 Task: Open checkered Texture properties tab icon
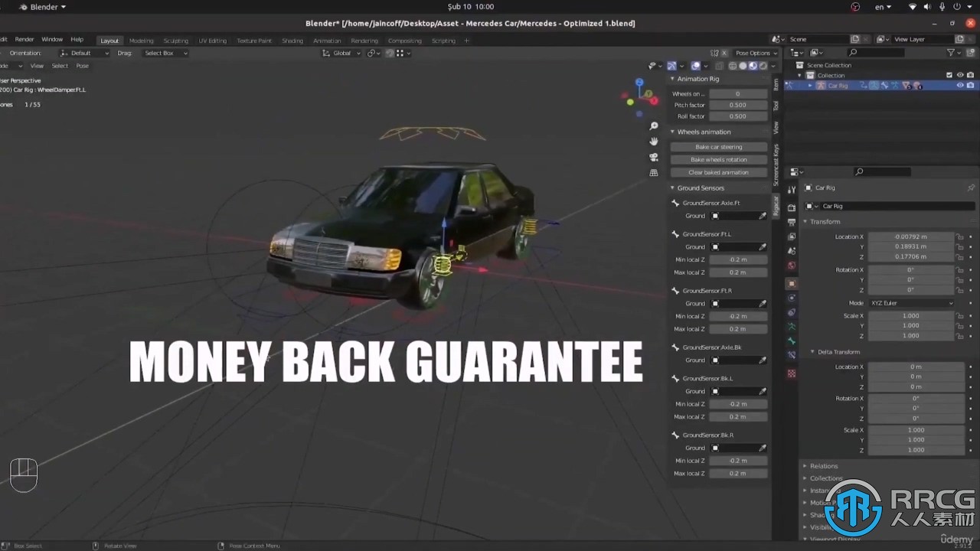[x=792, y=373]
